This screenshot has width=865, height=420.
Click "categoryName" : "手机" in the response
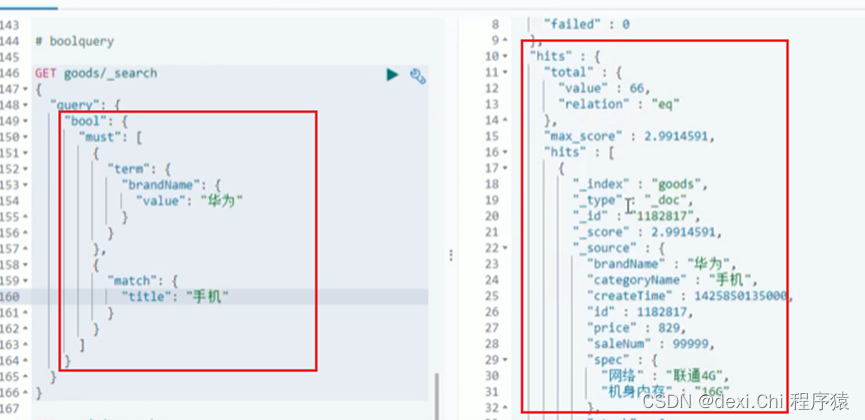(672, 280)
